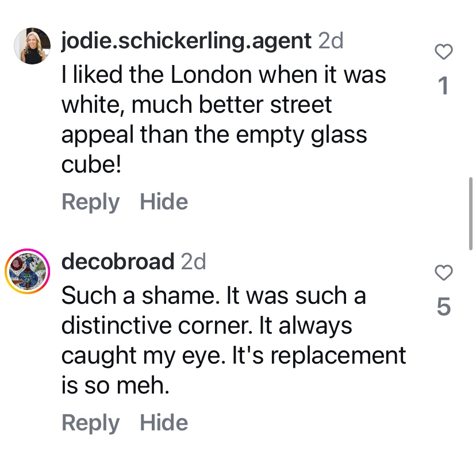Viewport: 476px width, 458px height.
Task: Reply to jodie.schickerling.agent's comment
Action: click(x=90, y=202)
